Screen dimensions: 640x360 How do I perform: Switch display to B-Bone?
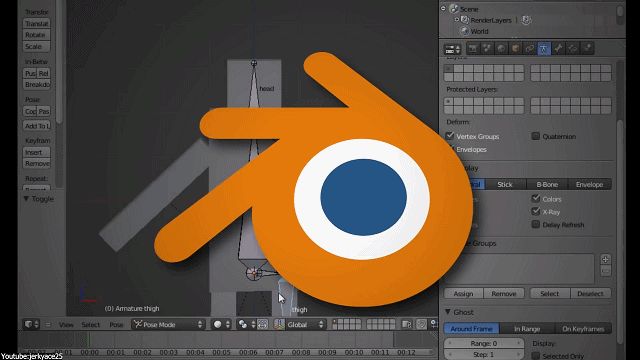[547, 184]
